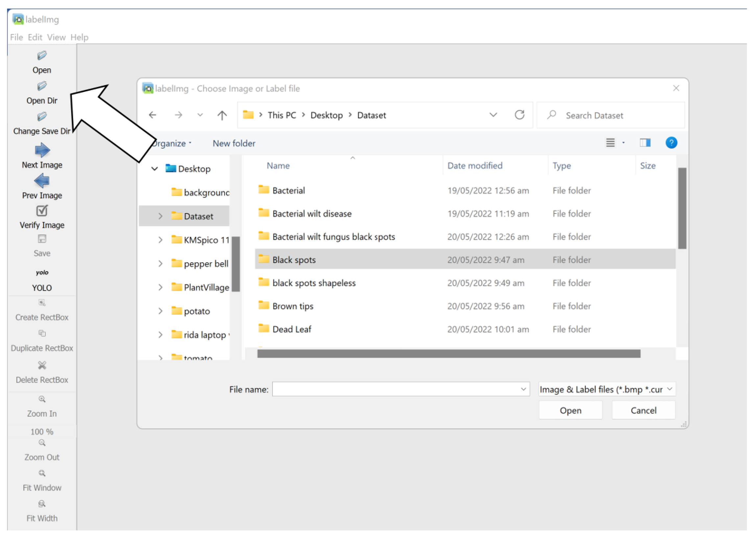Navigate up one folder level
This screenshot has width=756, height=539.
click(222, 115)
